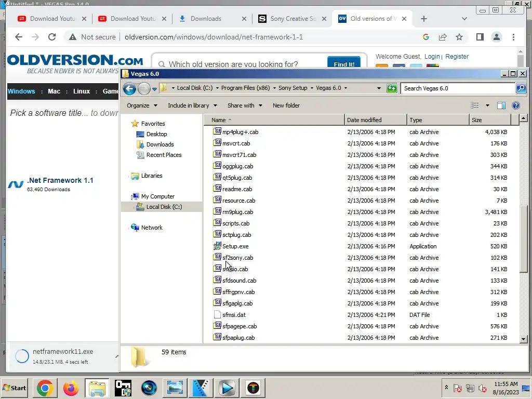This screenshot has width=532, height=399.
Task: Click the search magnifier icon in Explorer
Action: click(521, 88)
